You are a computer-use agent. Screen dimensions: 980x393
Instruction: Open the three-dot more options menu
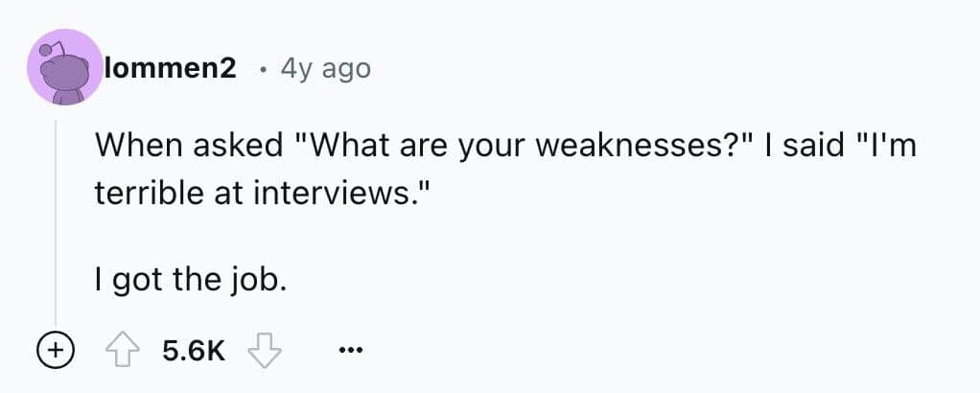tap(351, 352)
